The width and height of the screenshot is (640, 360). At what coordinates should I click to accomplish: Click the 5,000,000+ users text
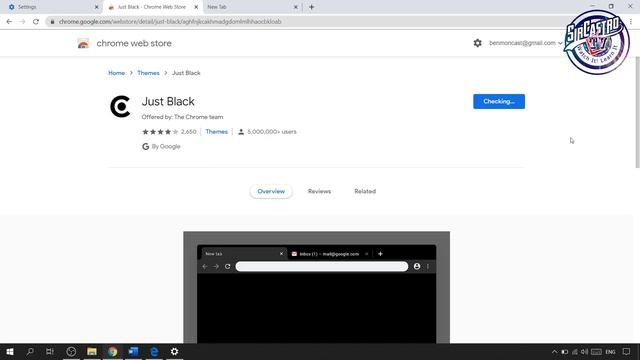pos(272,131)
